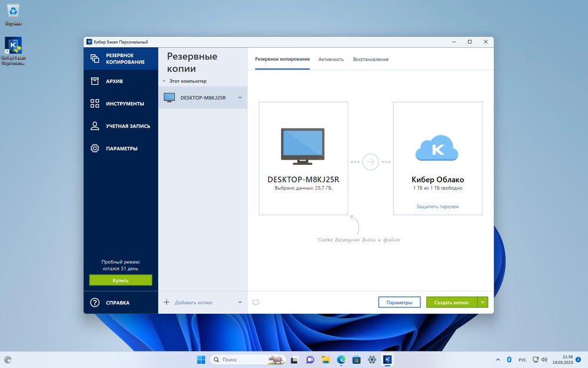Screen dimensions: 588x368
Task: Open Кибер Бэкап desktop shortcut
Action: [13, 51]
